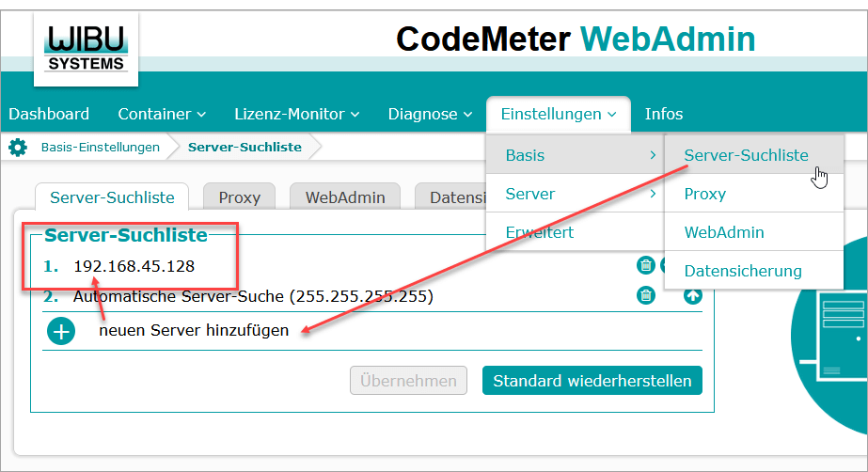Screen dimensions: 868x472
Task: Click Standard wiederherstellen button
Action: [592, 381]
